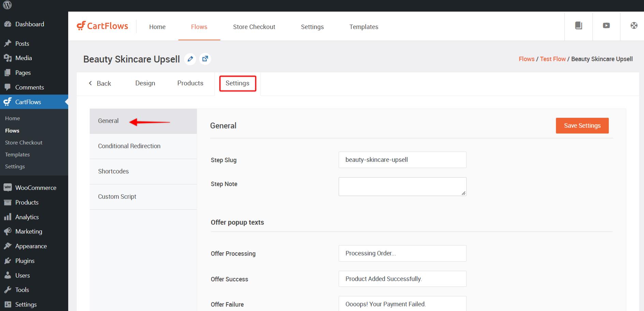The width and height of the screenshot is (644, 311).
Task: Click the CartFlows logo in header
Action: (102, 26)
